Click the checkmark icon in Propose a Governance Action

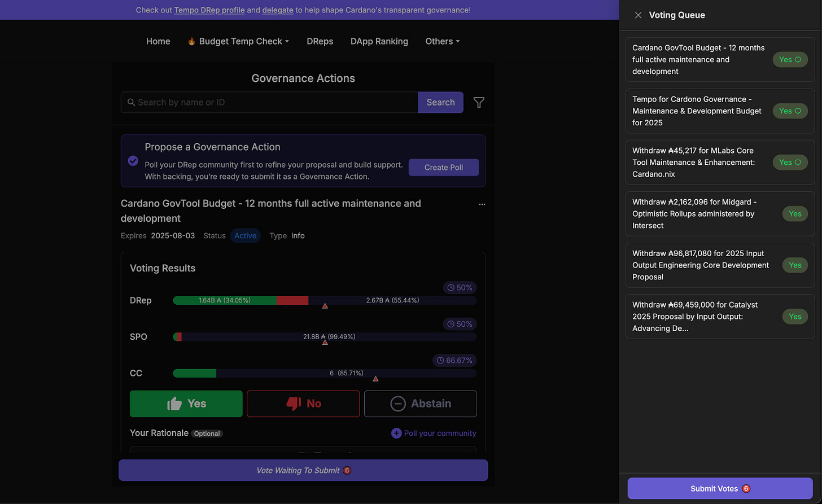point(133,161)
